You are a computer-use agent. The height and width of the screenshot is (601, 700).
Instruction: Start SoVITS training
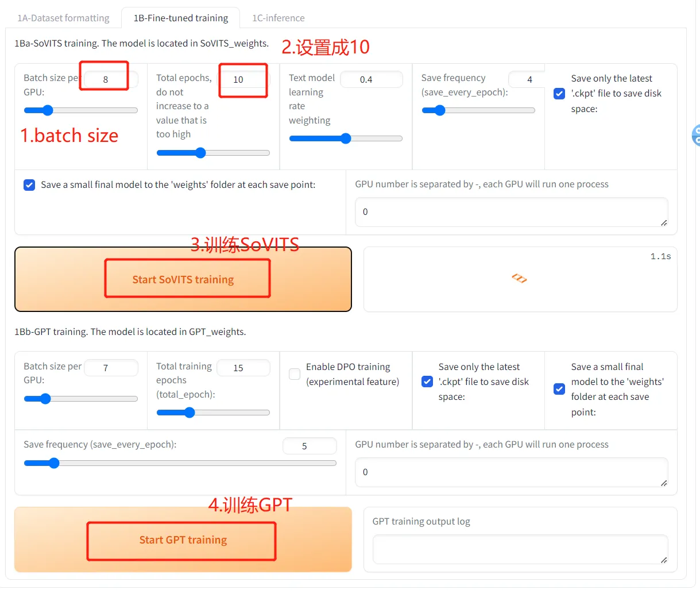183,279
